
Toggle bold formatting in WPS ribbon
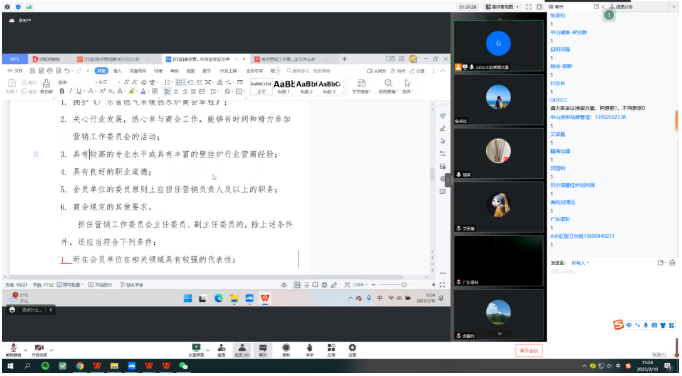click(x=62, y=91)
